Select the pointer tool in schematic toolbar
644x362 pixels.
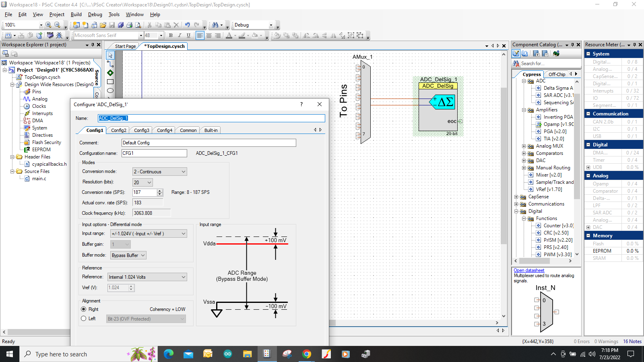pos(110,55)
